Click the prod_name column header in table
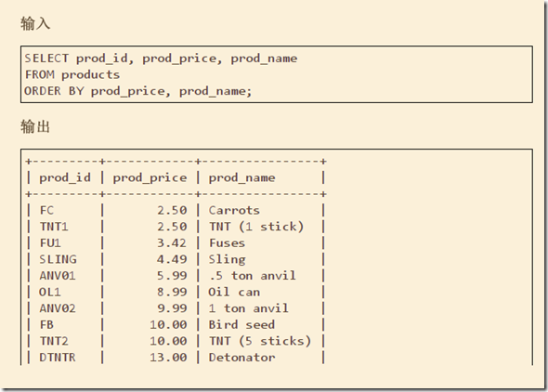Screen dimensions: 548x392 pos(241,177)
